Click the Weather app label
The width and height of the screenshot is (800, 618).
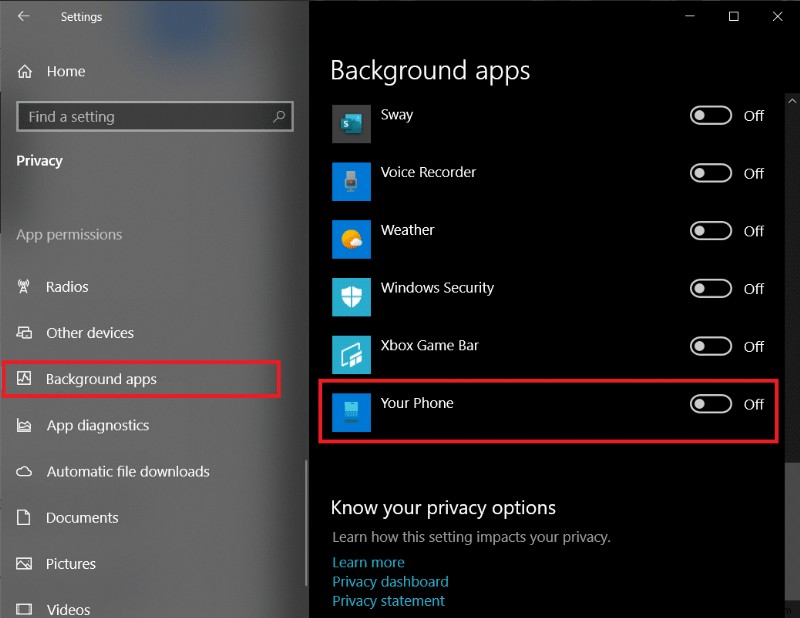click(407, 230)
